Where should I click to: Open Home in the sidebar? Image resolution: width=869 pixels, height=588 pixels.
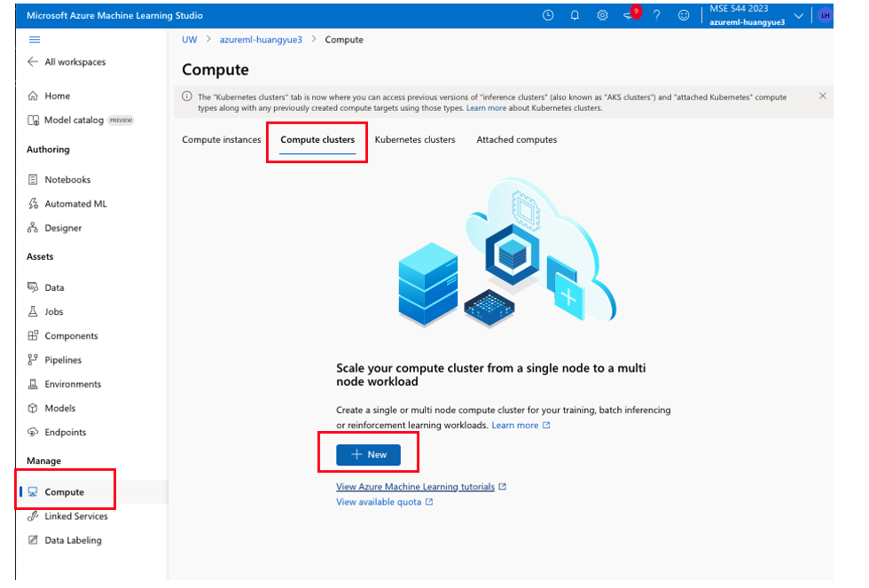point(57,96)
